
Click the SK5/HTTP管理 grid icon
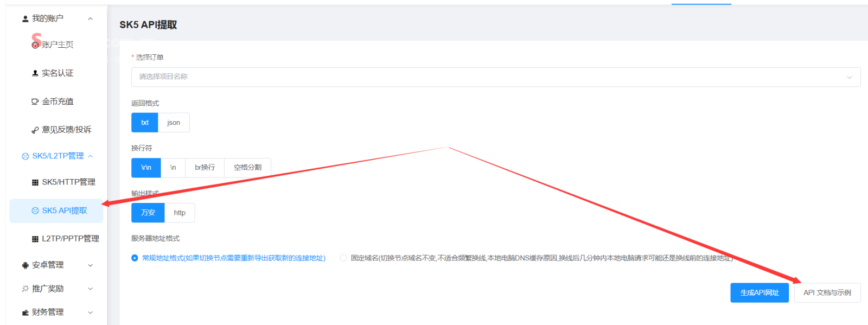(x=35, y=182)
